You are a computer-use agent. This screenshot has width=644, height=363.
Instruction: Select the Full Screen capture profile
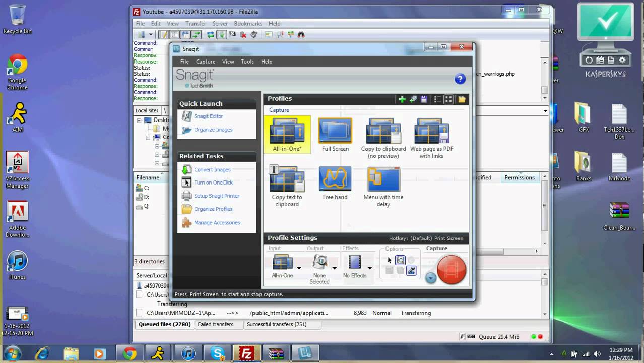[335, 135]
